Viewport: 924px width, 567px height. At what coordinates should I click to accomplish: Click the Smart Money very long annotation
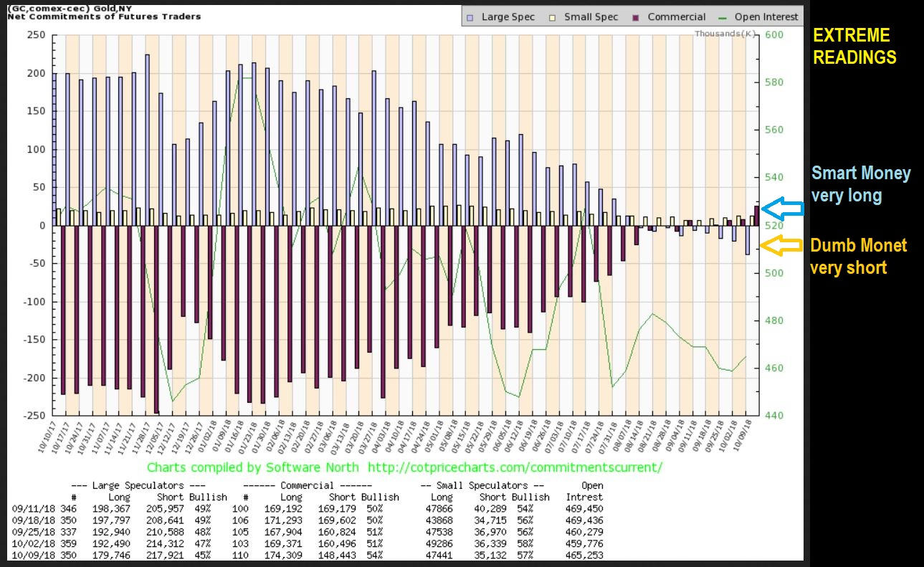click(861, 184)
